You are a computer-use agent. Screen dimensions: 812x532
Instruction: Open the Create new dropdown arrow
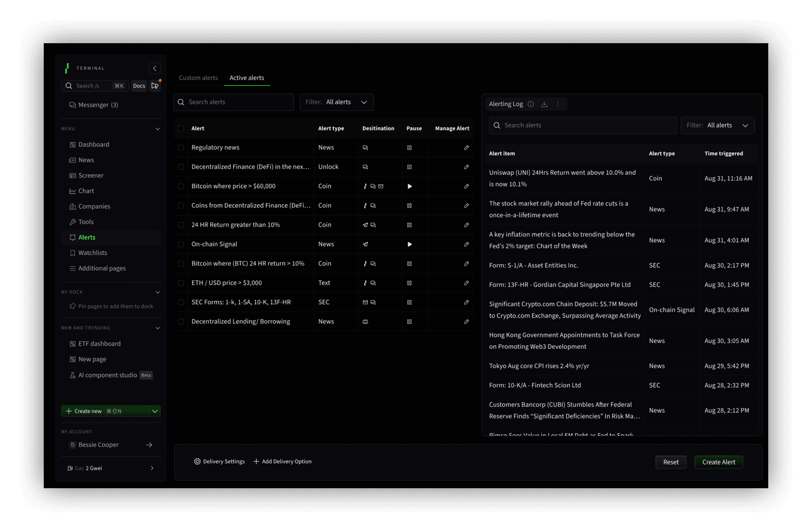point(155,411)
